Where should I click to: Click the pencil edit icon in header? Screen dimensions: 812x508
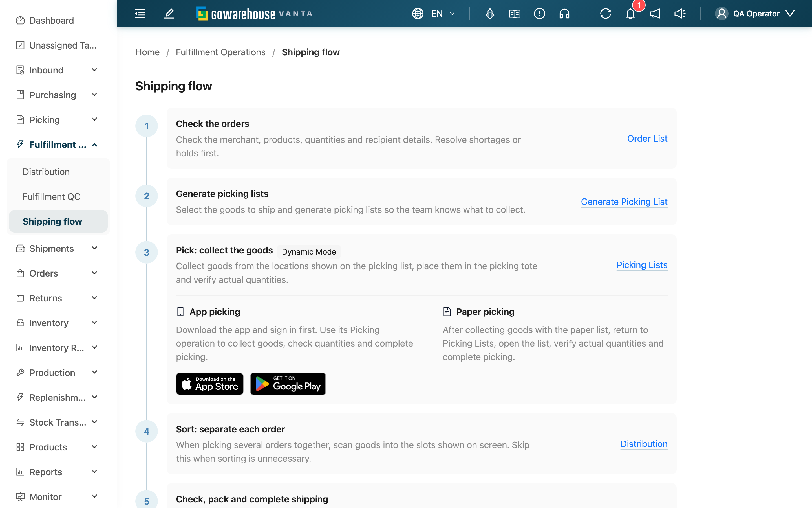tap(169, 14)
